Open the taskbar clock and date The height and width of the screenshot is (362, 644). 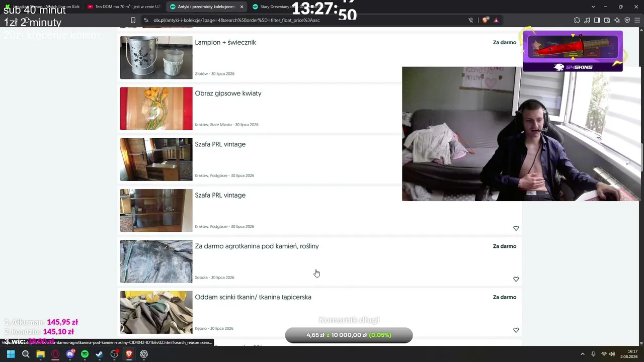click(629, 354)
